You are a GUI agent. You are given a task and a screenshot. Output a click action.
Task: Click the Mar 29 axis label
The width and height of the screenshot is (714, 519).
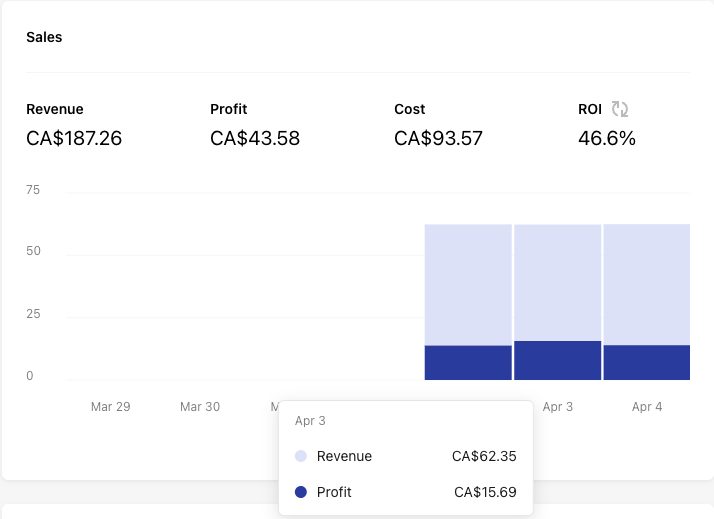pyautogui.click(x=111, y=407)
